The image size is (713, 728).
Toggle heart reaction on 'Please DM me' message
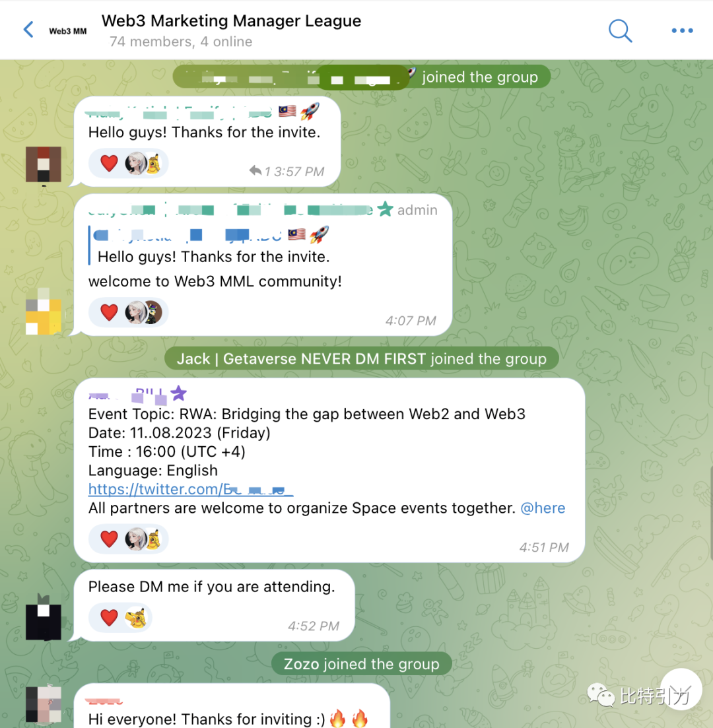(109, 618)
